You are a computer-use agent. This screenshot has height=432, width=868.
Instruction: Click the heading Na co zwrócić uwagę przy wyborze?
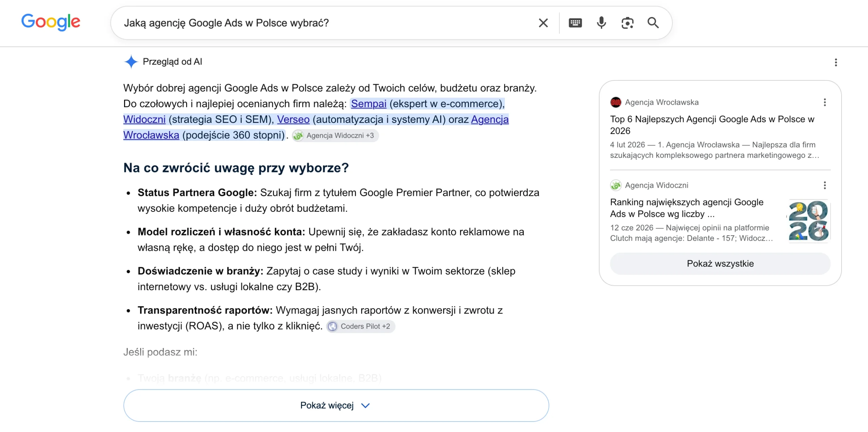tap(236, 168)
